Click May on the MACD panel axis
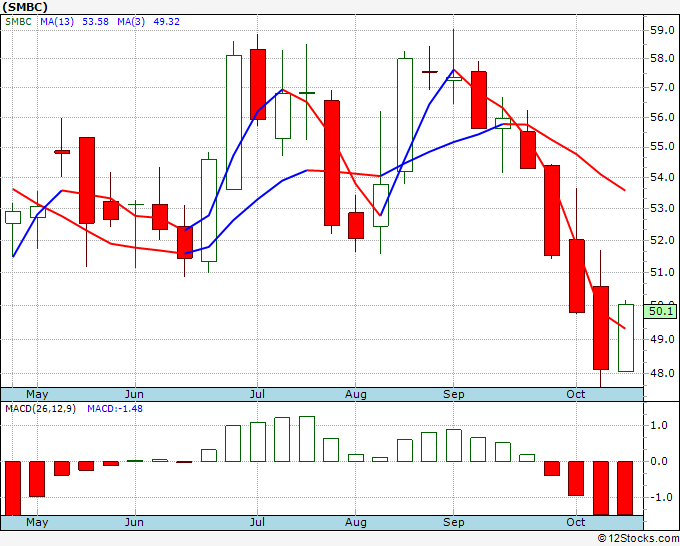The width and height of the screenshot is (680, 546). [37, 523]
